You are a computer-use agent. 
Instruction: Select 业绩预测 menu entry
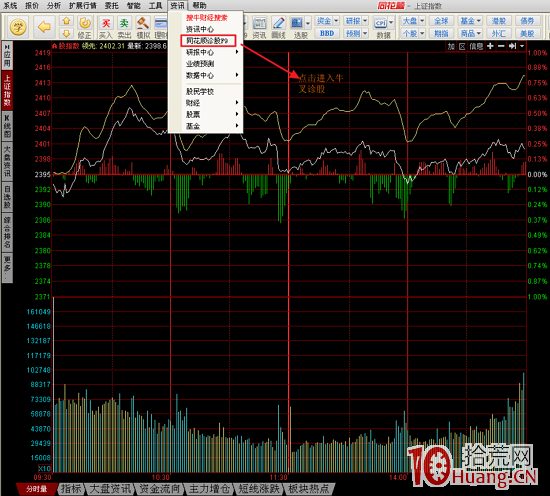coord(200,64)
